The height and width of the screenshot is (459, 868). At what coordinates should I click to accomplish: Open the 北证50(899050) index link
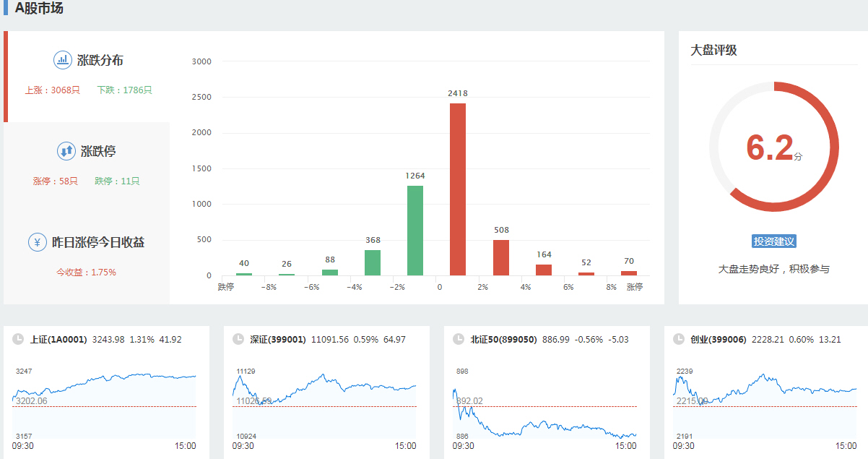pos(503,339)
